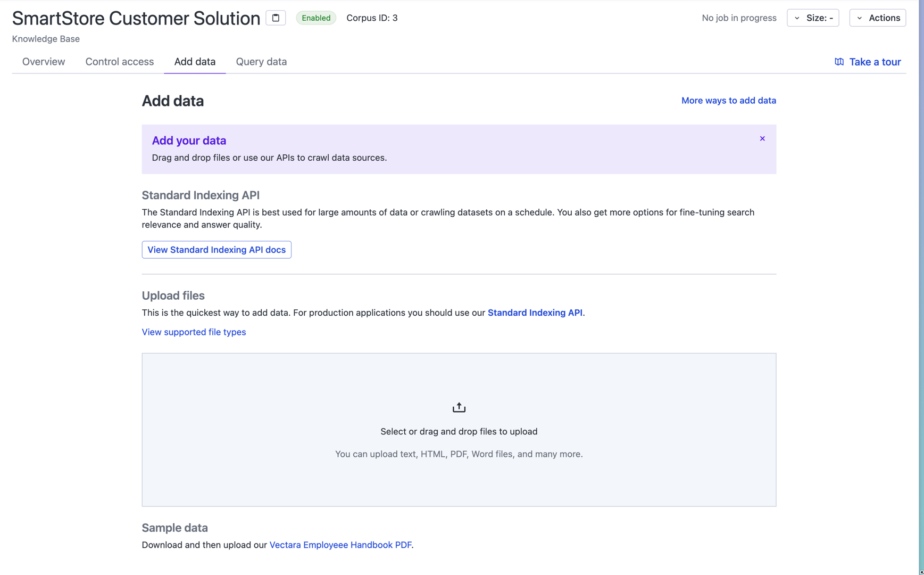The image size is (924, 575).
Task: Copy corpus name with clipboard icon
Action: [276, 18]
